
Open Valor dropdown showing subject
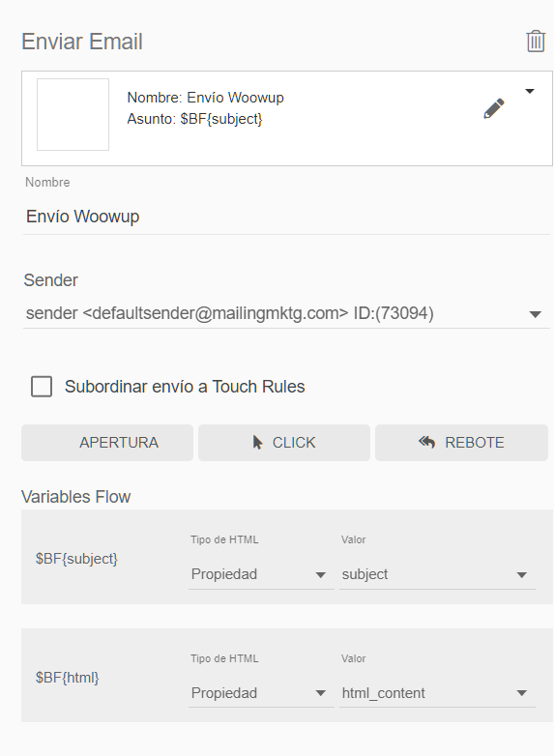click(437, 574)
